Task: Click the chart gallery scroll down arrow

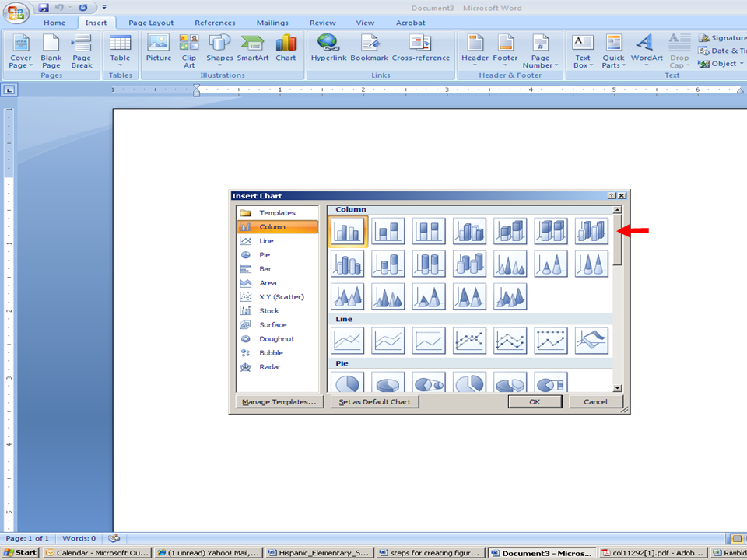Action: coord(618,387)
